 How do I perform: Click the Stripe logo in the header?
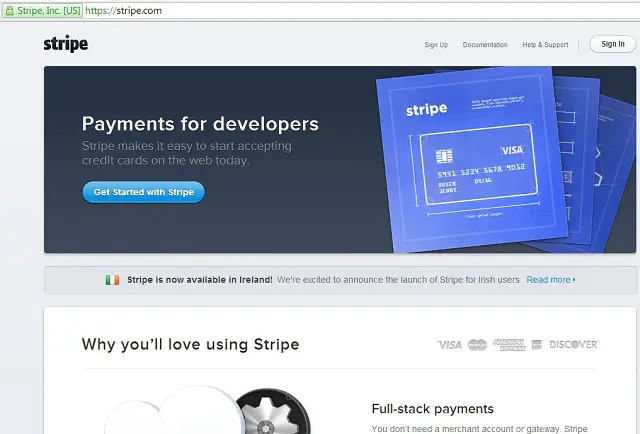point(66,44)
